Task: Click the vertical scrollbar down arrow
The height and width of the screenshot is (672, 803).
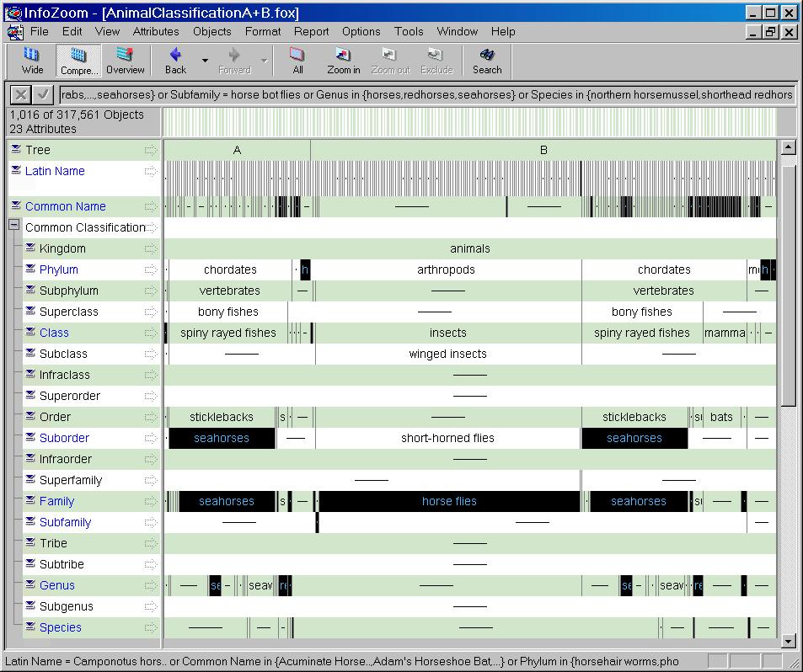Action: 789,641
